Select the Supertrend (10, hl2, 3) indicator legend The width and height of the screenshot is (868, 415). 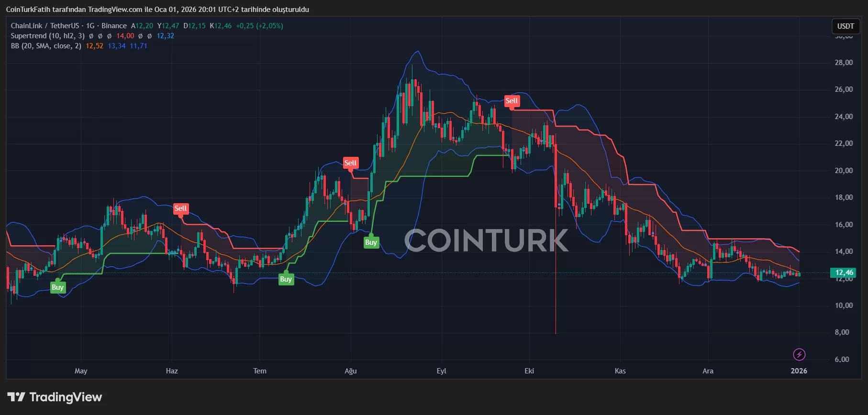point(48,36)
